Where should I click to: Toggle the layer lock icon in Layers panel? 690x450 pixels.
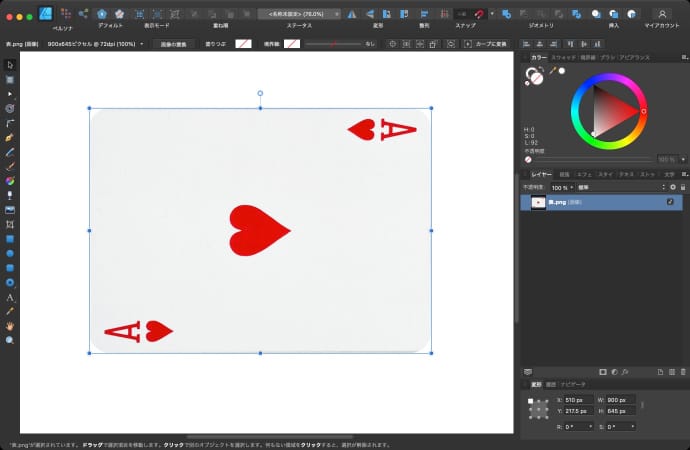coord(682,187)
